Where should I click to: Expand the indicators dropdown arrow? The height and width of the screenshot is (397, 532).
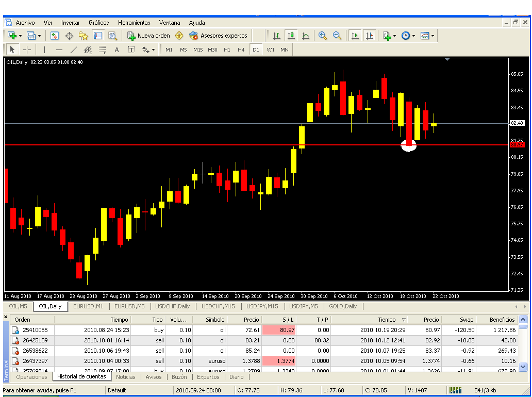coord(394,36)
